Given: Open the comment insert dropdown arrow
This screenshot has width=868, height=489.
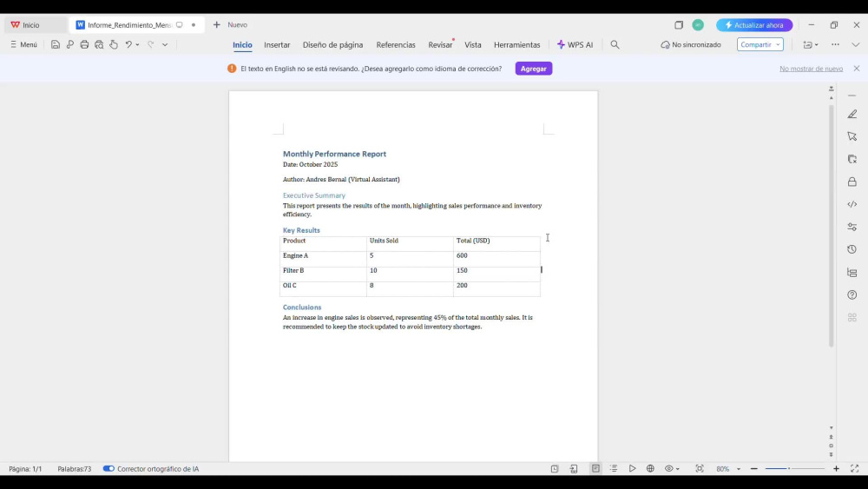Looking at the screenshot, I should pyautogui.click(x=817, y=45).
